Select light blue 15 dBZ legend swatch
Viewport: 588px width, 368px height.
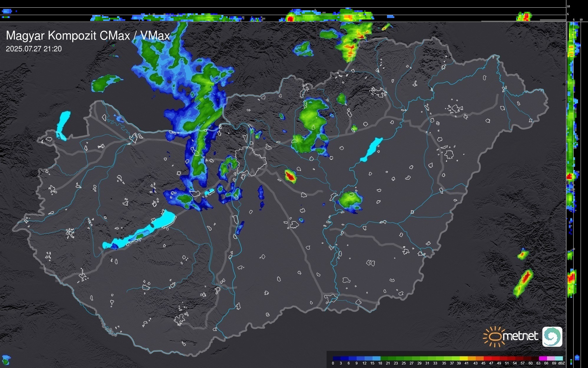[x=376, y=358]
